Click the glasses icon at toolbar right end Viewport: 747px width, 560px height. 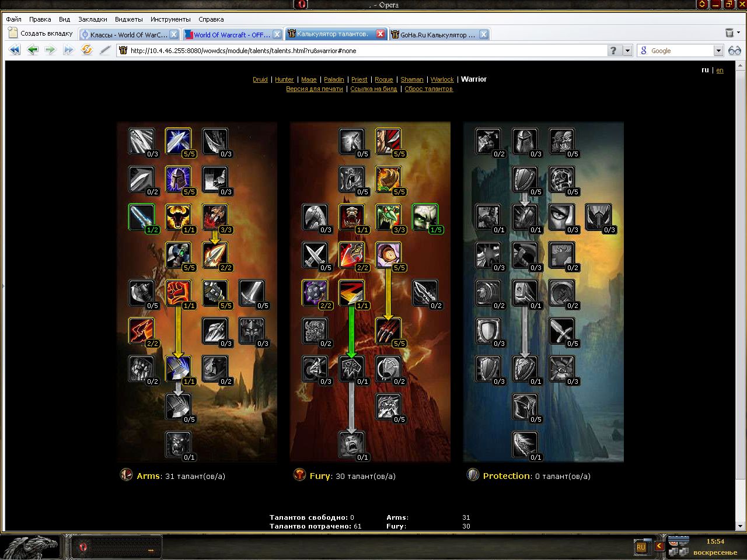coord(735,51)
